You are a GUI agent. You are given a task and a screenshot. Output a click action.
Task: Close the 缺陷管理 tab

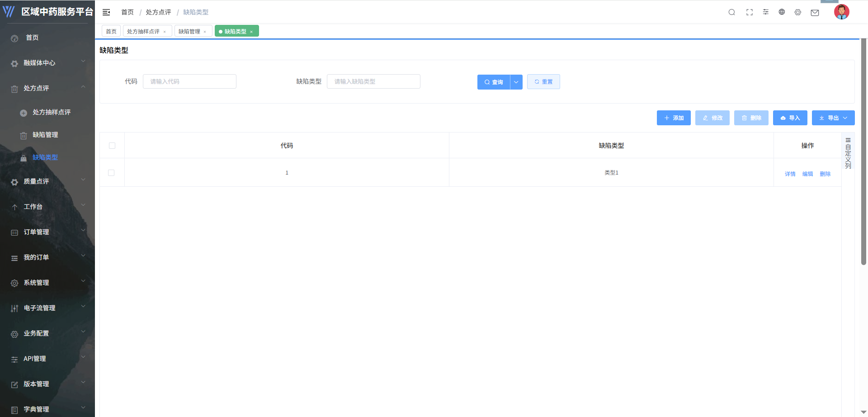(x=205, y=32)
